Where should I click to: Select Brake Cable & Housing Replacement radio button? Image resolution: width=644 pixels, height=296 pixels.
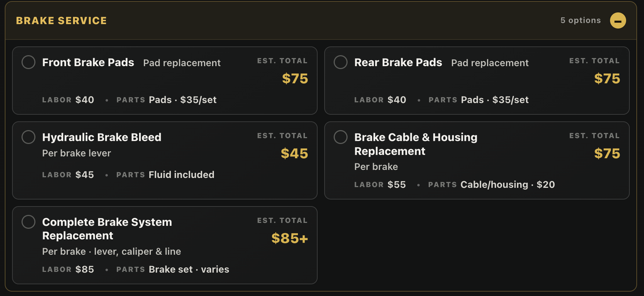(x=340, y=137)
